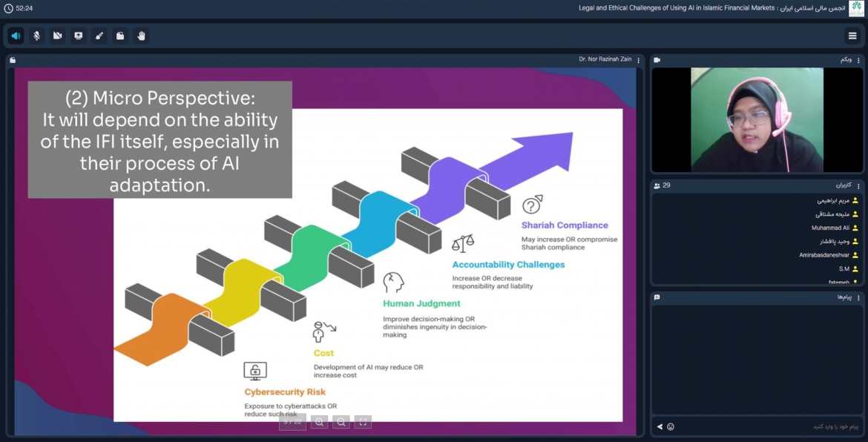Viewport: 868px width, 442px height.
Task: Open the file sharing folder icon
Action: coord(120,36)
